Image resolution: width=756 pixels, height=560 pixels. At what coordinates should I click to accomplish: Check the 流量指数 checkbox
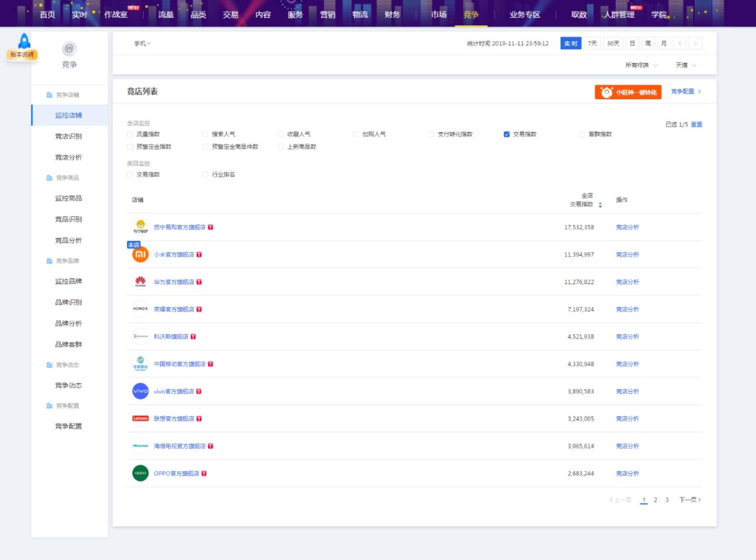[130, 134]
